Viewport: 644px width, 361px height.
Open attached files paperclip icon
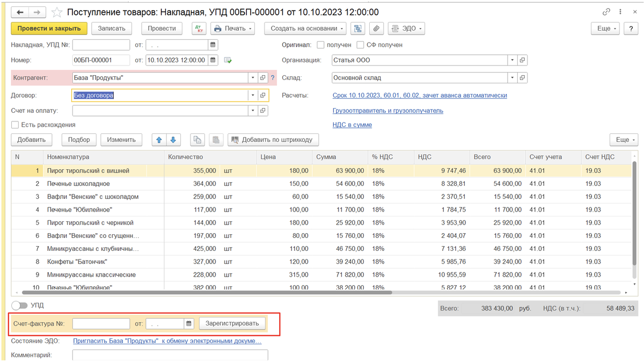[x=376, y=28]
